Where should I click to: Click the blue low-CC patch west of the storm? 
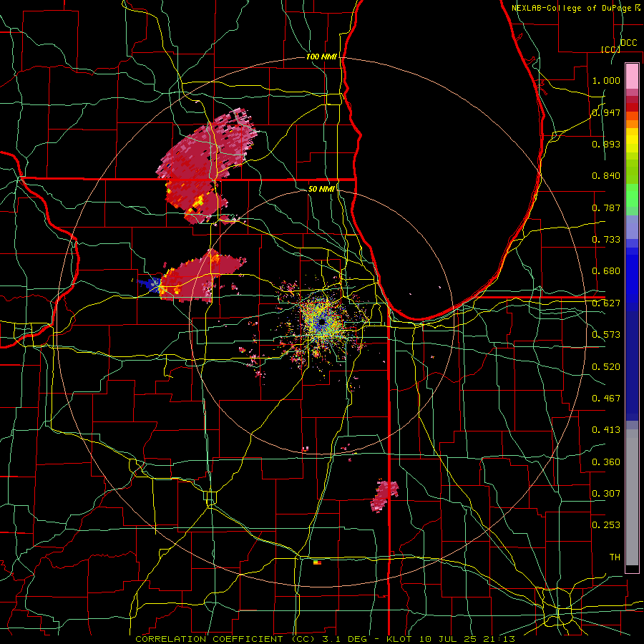[149, 283]
